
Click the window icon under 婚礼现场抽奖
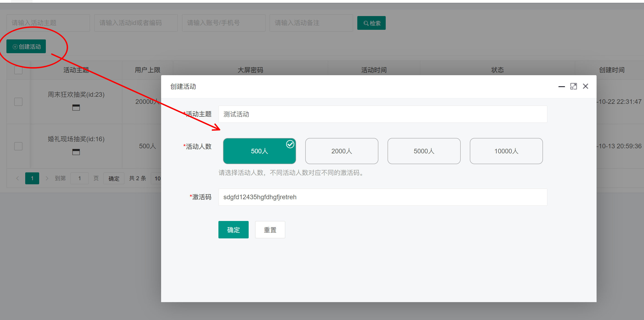tap(76, 152)
